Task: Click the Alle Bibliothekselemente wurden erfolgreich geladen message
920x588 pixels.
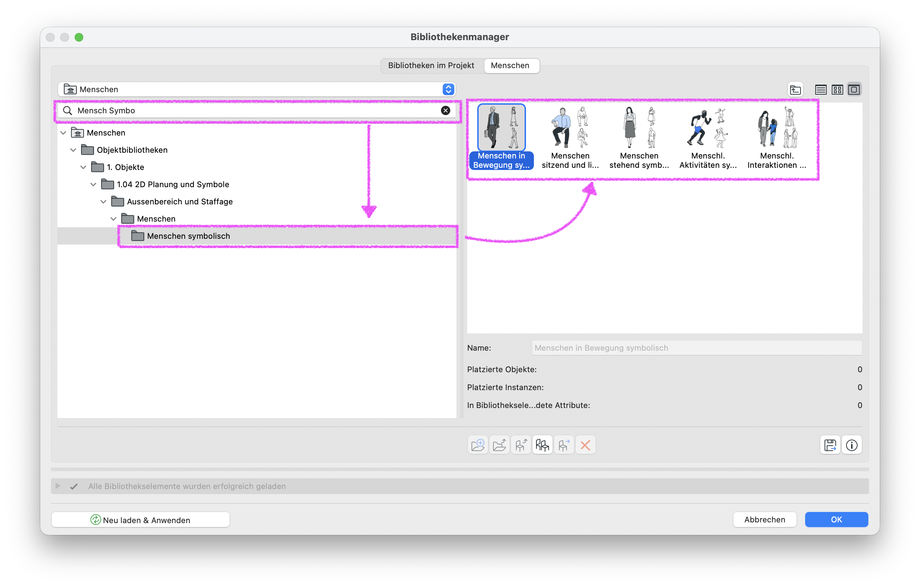Action: [187, 486]
